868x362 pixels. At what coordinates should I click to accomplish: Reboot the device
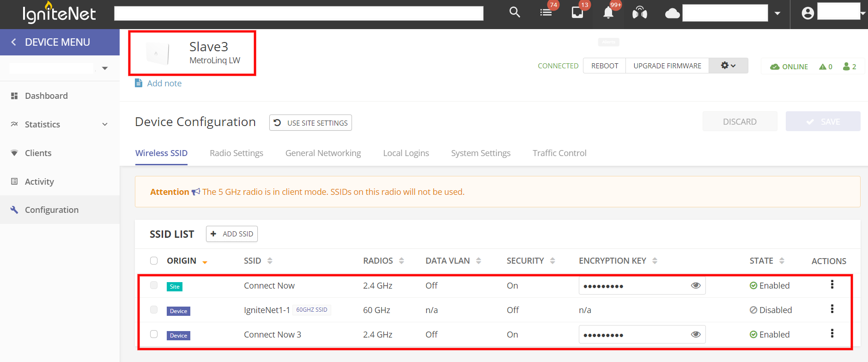click(x=605, y=66)
